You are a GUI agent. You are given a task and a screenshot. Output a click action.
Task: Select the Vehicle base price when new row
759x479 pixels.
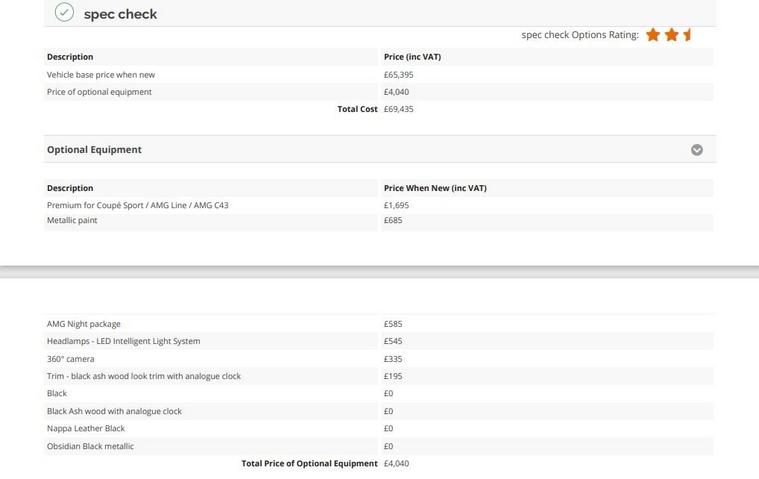tap(101, 75)
